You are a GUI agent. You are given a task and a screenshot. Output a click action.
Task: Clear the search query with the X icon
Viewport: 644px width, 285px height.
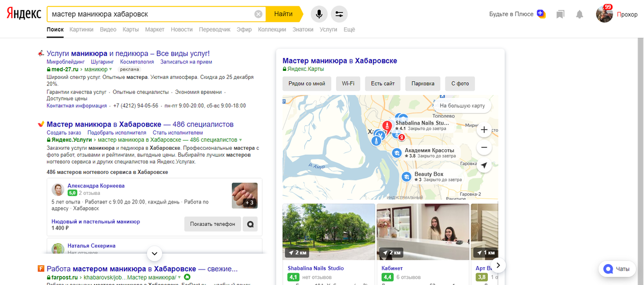pos(259,14)
